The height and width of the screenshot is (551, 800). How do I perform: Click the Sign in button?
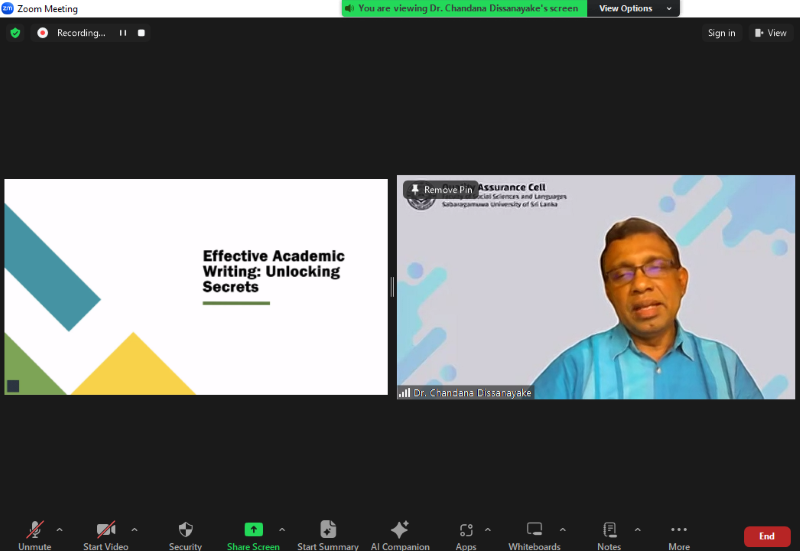tap(721, 33)
